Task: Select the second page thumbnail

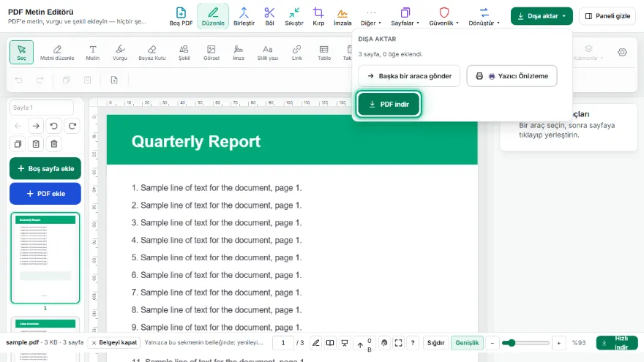Action: (45, 326)
